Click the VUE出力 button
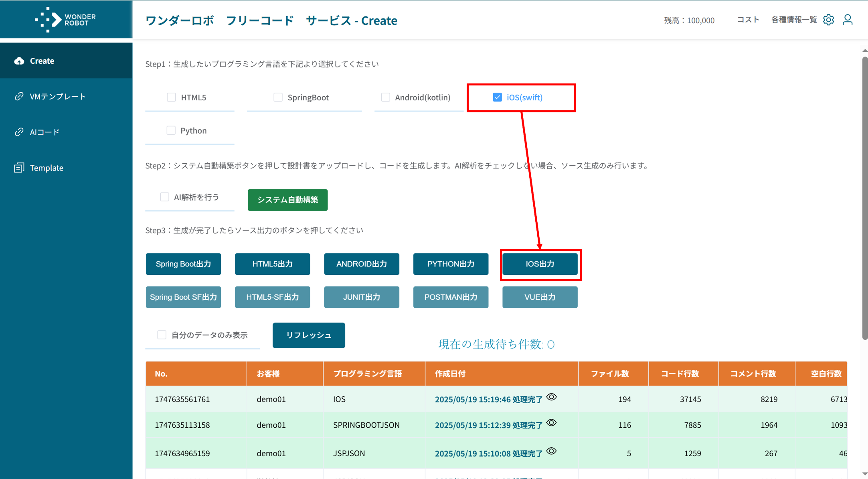The image size is (868, 479). pyautogui.click(x=540, y=297)
